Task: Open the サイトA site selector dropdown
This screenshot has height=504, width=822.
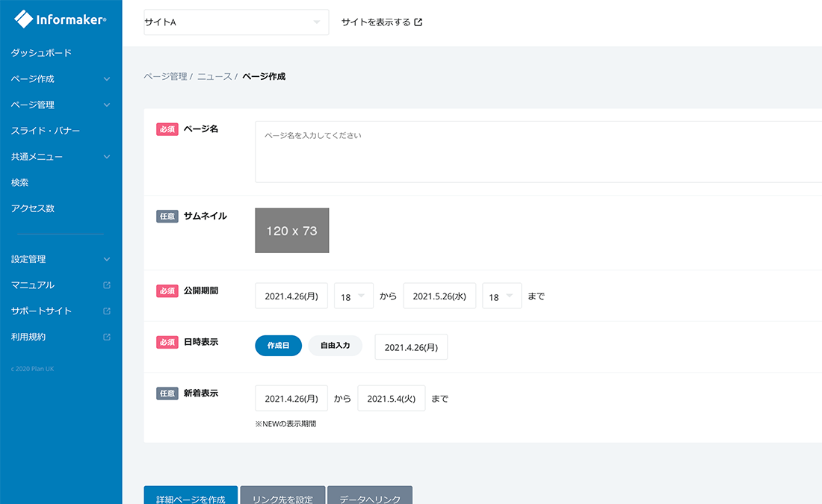Action: point(235,22)
